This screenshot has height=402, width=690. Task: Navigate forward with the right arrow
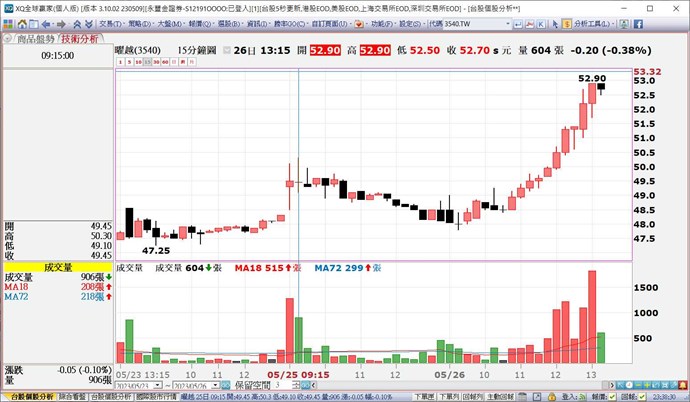[61, 24]
